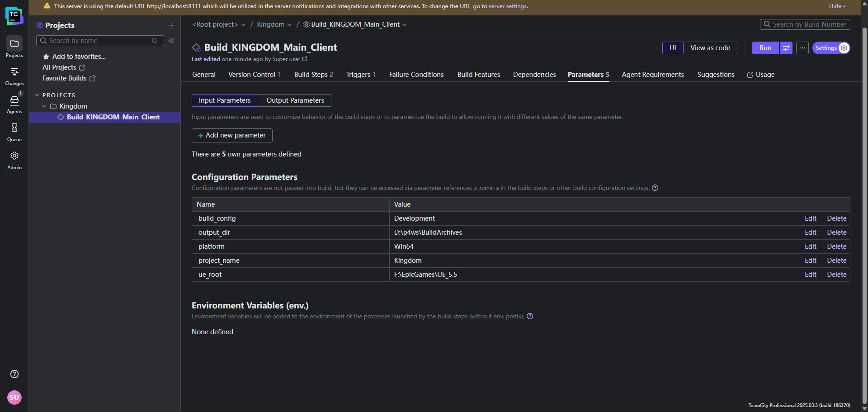Viewport: 868px width, 412px height.
Task: Open help for Environment Variables
Action: [x=530, y=317]
